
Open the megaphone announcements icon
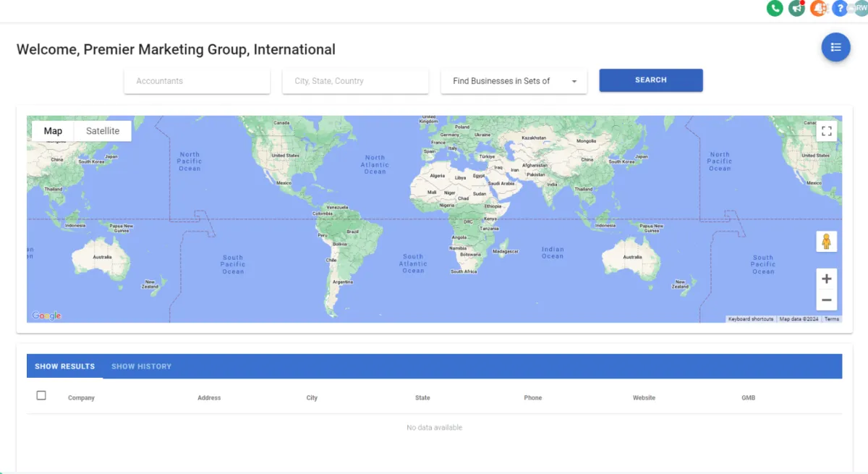coord(796,8)
